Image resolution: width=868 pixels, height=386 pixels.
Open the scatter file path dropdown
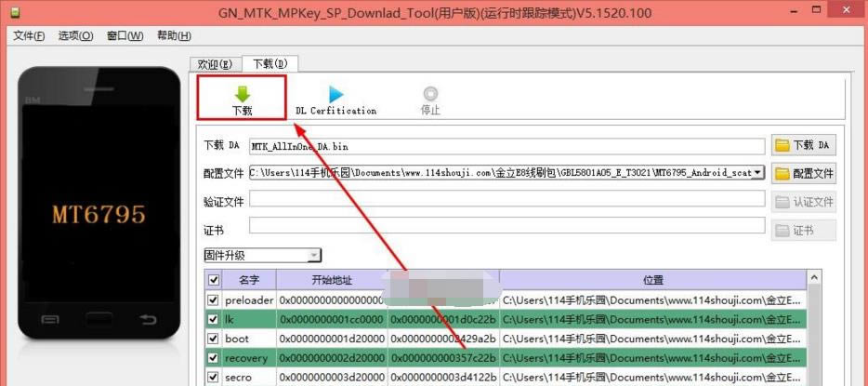click(x=758, y=173)
